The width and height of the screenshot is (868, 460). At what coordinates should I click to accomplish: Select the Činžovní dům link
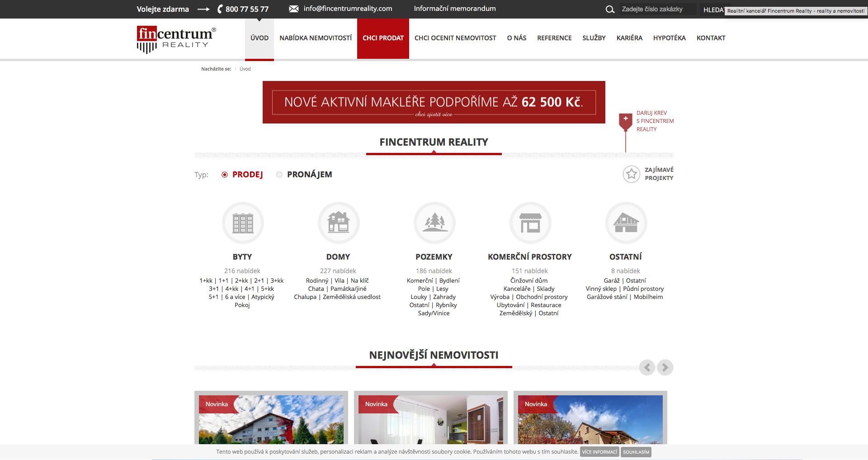tap(529, 281)
